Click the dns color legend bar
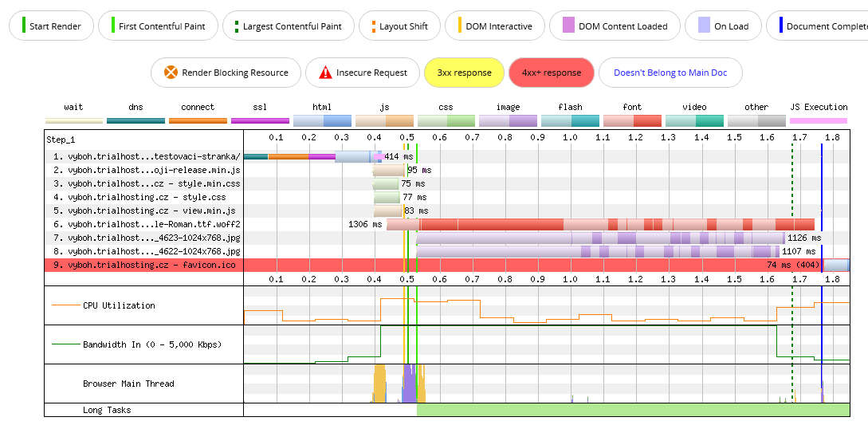The image size is (868, 425). point(136,120)
